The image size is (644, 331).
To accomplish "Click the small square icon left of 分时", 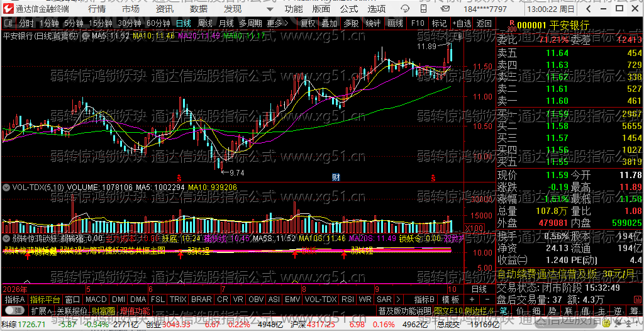I will 9,23.
